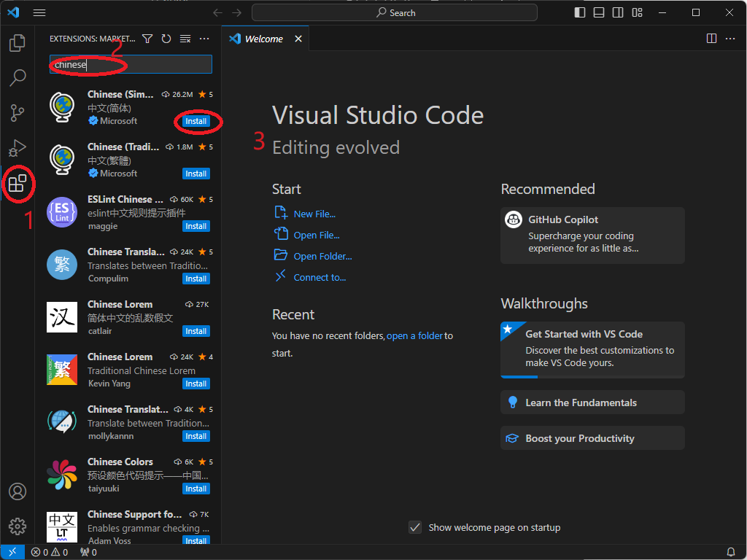The height and width of the screenshot is (560, 747).
Task: Open editor more actions menu
Action: (730, 39)
